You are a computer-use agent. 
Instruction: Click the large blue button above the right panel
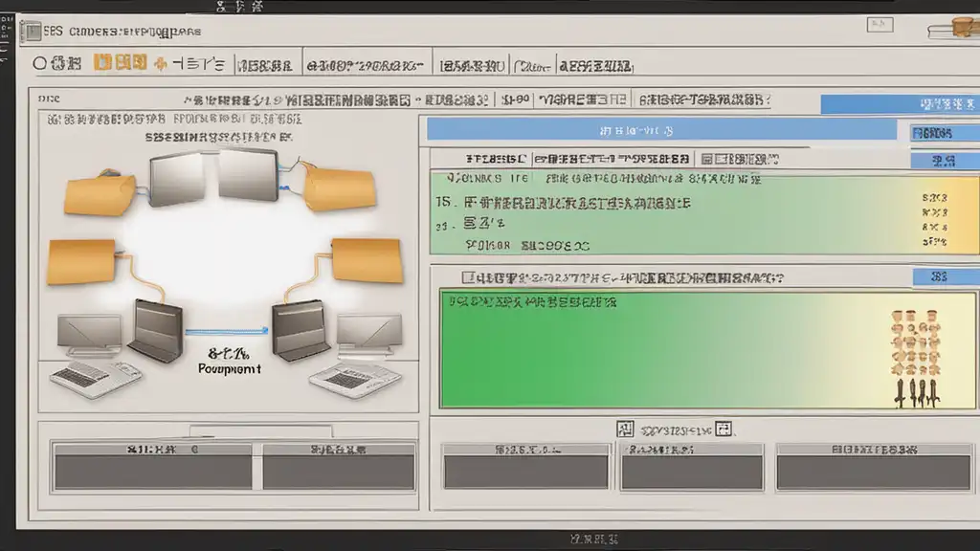[900, 103]
